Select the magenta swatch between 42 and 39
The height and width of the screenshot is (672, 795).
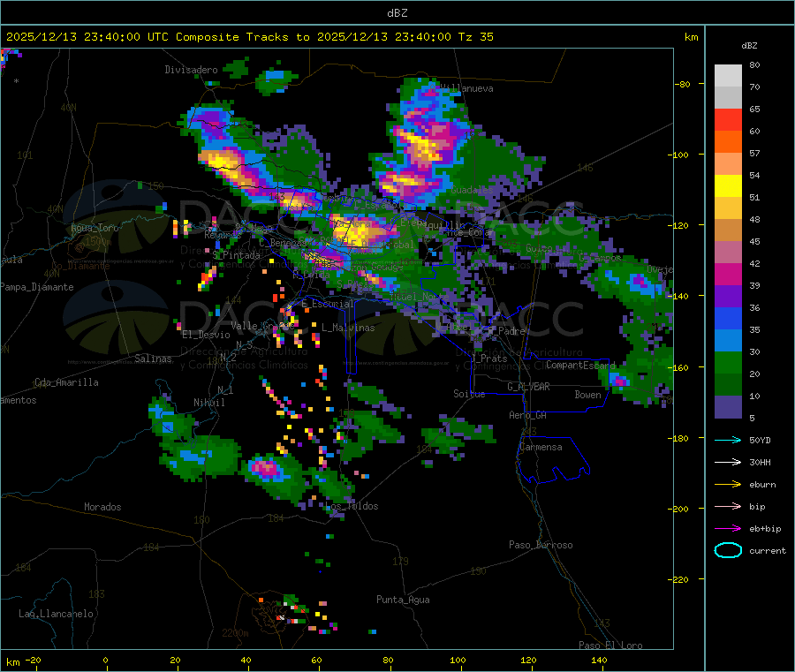pyautogui.click(x=728, y=274)
